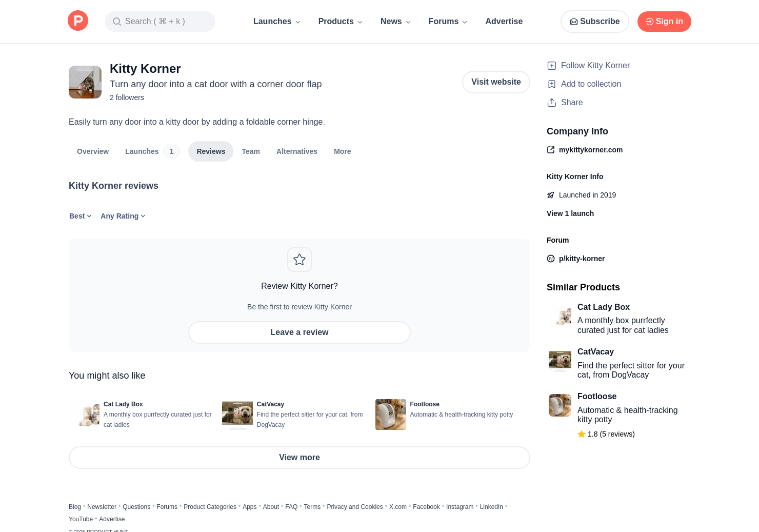Open the Best sort dropdown

pyautogui.click(x=81, y=216)
